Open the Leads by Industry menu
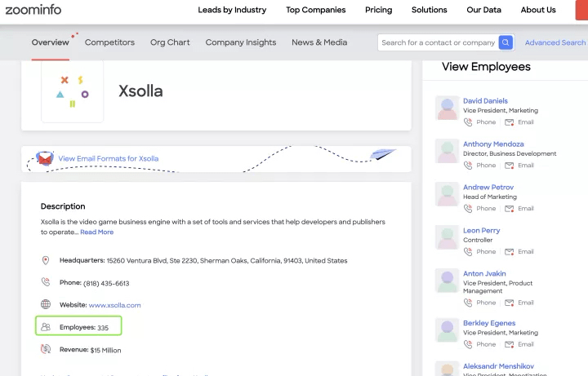The width and height of the screenshot is (588, 376). point(232,10)
